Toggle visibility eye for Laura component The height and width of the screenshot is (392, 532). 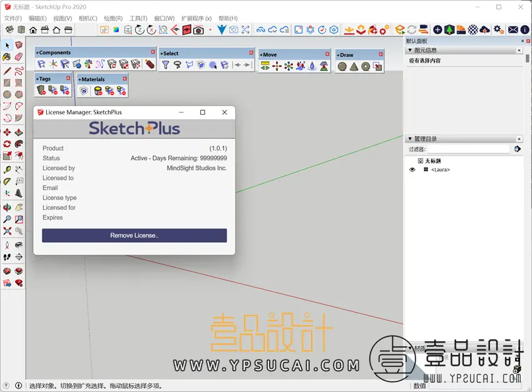pos(412,170)
